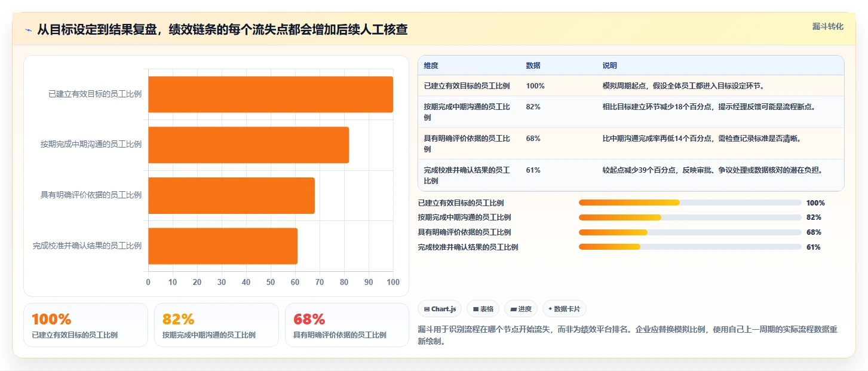This screenshot has width=868, height=371.
Task: Click progress bar for 已建立有效目标的员工比例
Action: [x=690, y=203]
